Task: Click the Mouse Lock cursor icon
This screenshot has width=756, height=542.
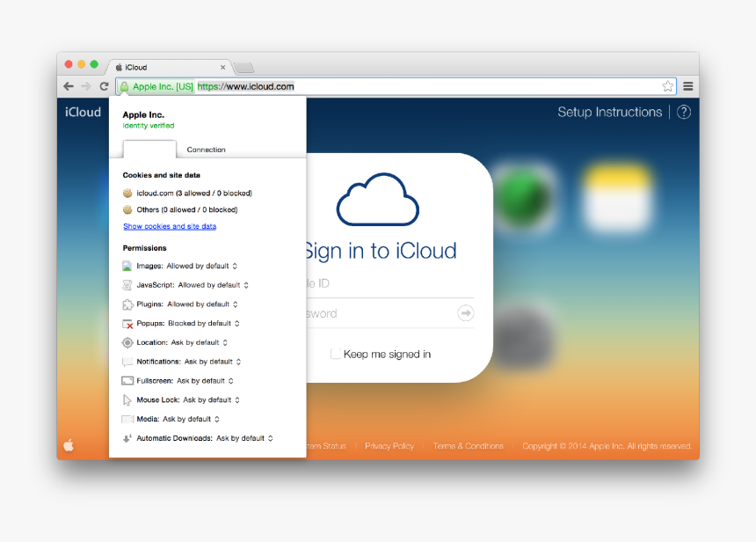Action: [x=127, y=400]
